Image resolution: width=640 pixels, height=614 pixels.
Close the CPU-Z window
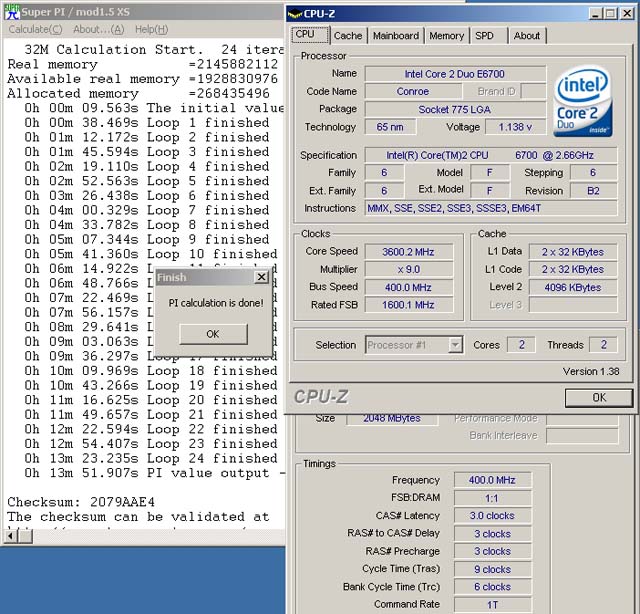[627, 13]
